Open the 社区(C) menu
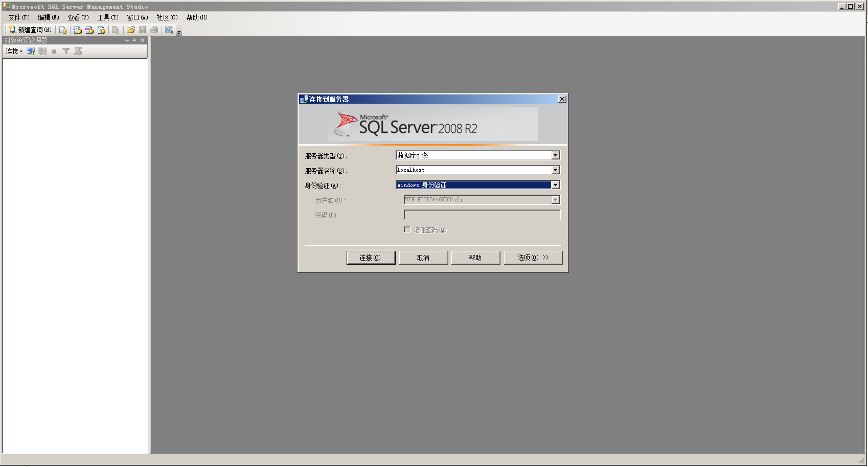The image size is (868, 467). point(167,17)
